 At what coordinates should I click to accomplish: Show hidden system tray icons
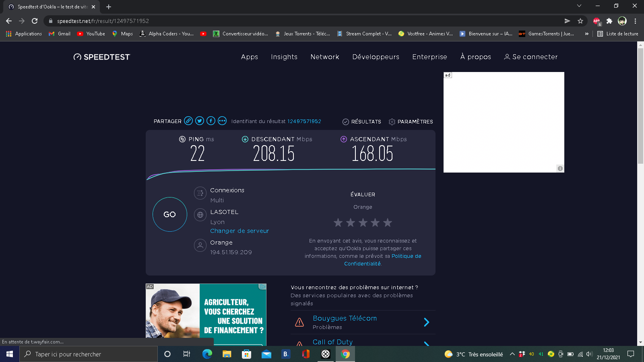(512, 354)
